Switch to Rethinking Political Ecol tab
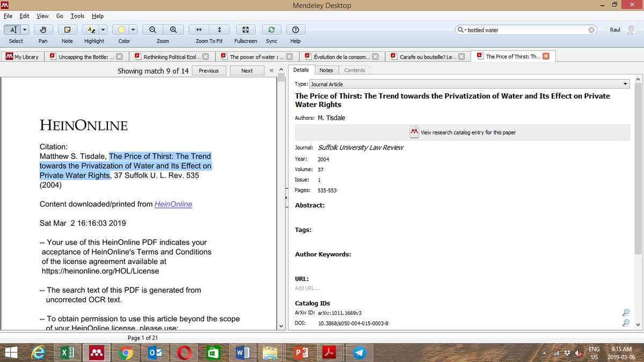The width and height of the screenshot is (644, 362). tap(172, 56)
